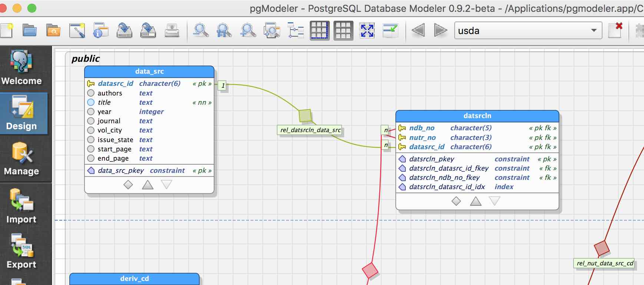Go to the next model with right arrow
644x285 pixels.
click(440, 30)
